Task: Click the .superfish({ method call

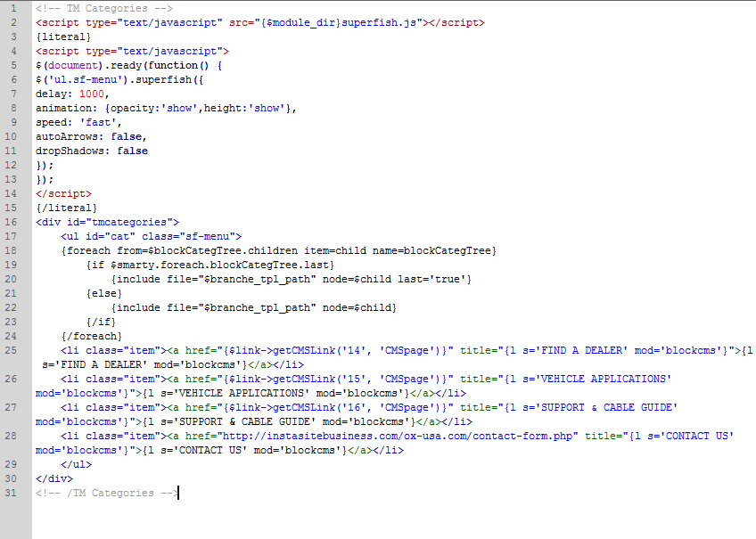Action: pos(167,79)
